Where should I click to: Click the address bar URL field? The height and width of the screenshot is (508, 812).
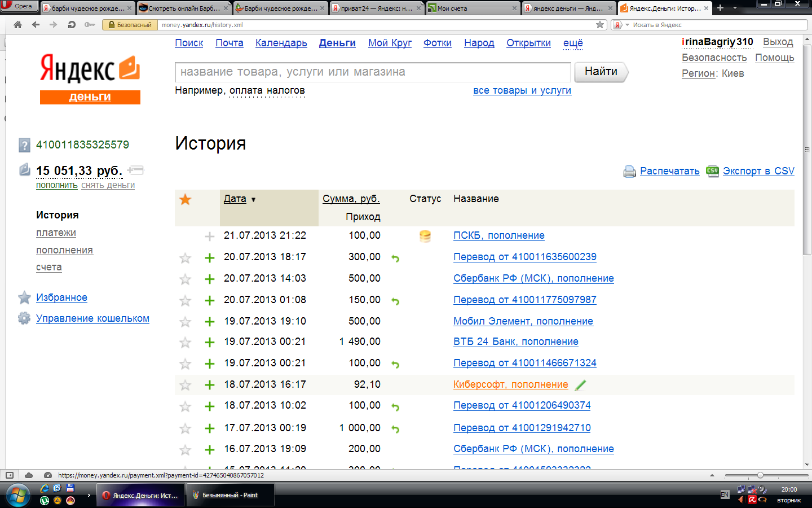(377, 25)
